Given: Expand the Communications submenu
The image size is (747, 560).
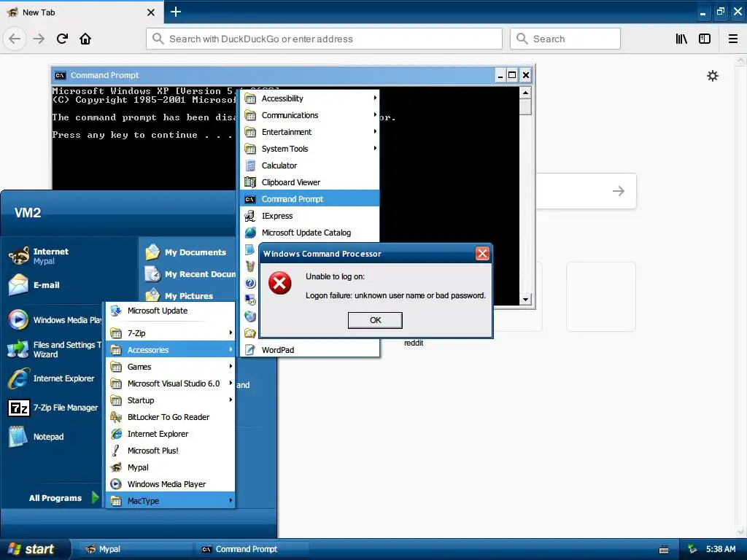Looking at the screenshot, I should click(x=309, y=115).
